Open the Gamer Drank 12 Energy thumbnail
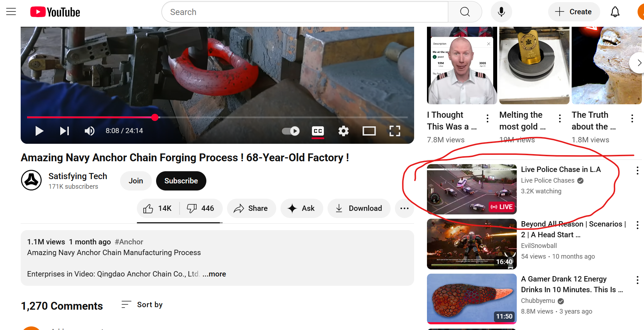 pos(472,299)
